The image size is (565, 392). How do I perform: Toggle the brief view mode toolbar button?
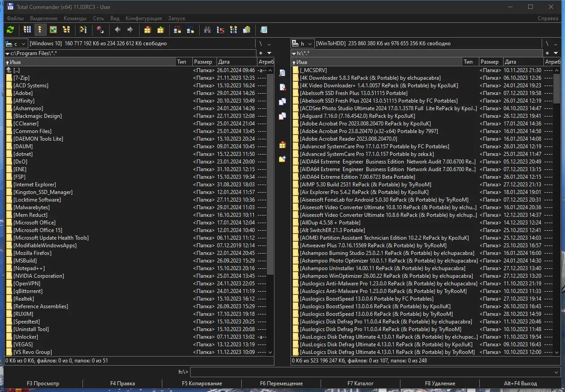(27, 30)
